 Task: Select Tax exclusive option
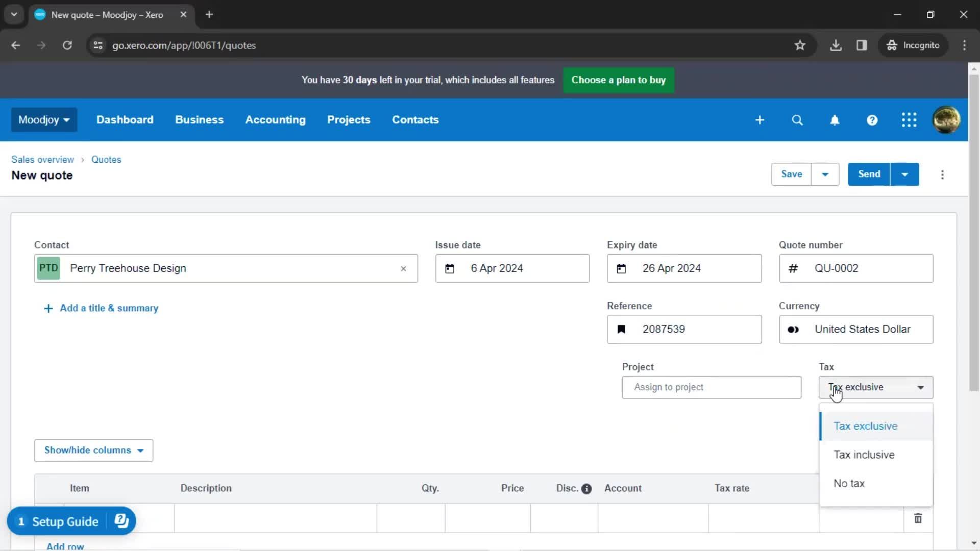[876, 426]
